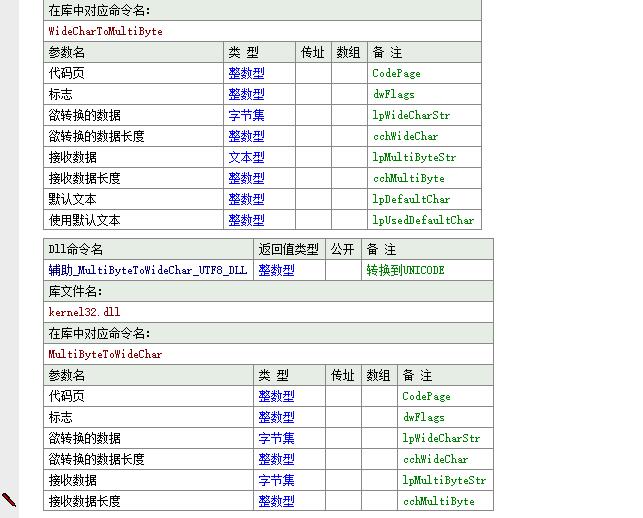
Task: Click 接收数据长度 in the MultiByteToWideChar parameter table
Action: point(84,501)
